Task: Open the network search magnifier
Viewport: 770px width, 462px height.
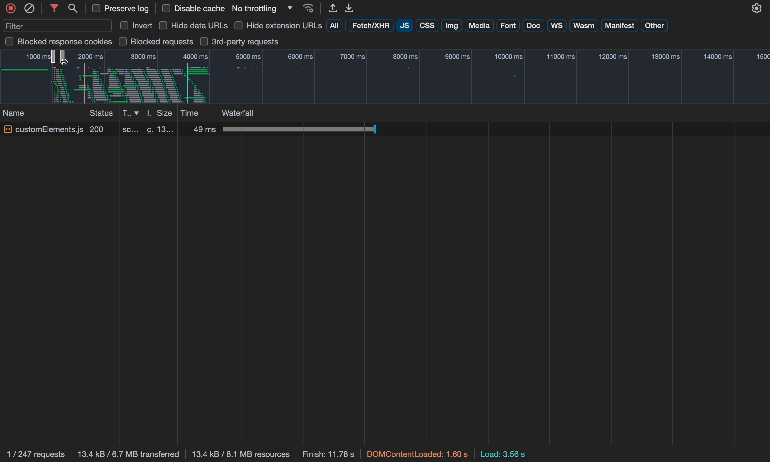Action: click(73, 8)
